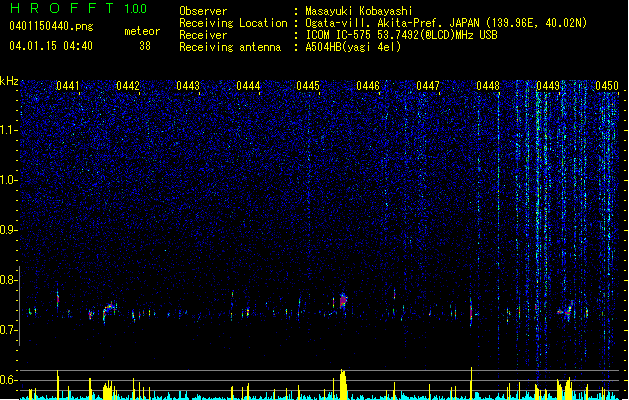This screenshot has width=629, height=400.
Task: Click time marker 0445
Action: pos(308,86)
